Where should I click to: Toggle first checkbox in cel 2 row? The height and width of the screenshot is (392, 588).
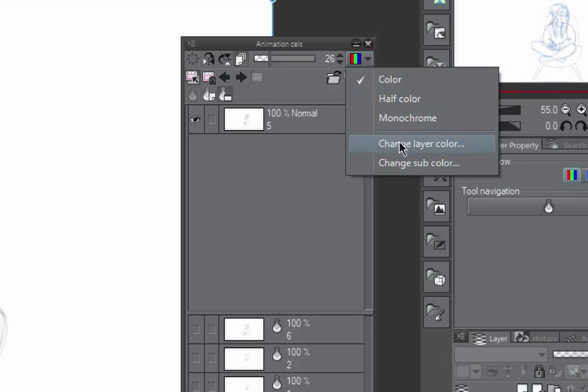click(196, 358)
